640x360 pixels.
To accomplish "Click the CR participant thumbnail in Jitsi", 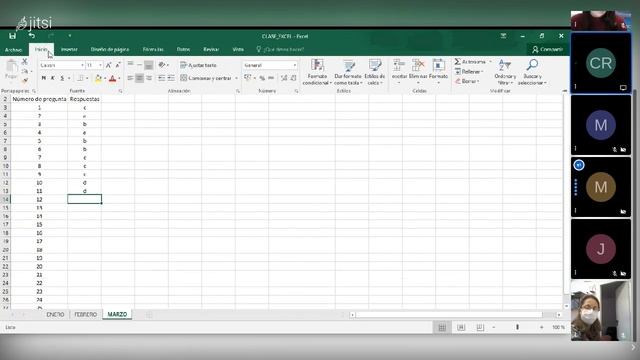I will coord(601,63).
